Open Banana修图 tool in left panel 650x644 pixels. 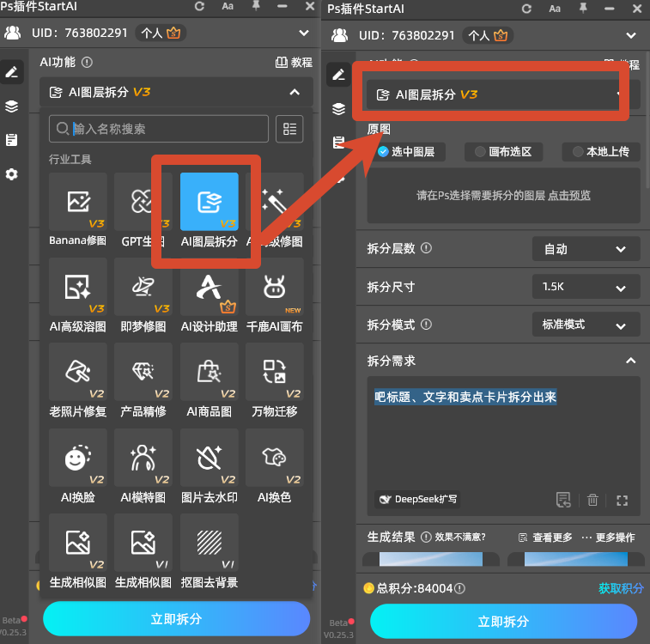[77, 210]
